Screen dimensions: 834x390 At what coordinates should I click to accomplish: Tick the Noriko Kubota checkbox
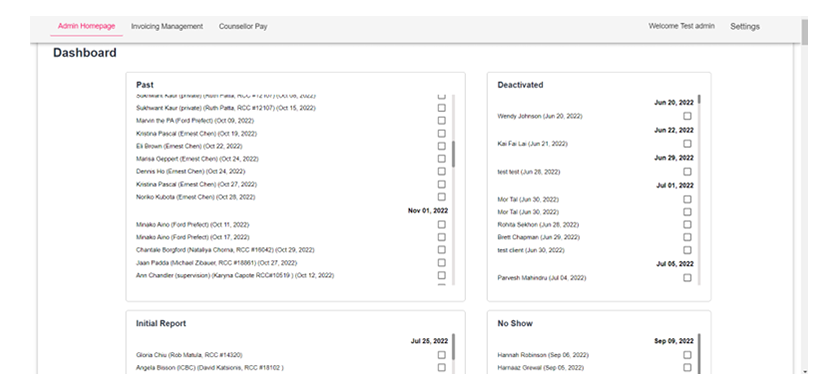click(x=441, y=197)
